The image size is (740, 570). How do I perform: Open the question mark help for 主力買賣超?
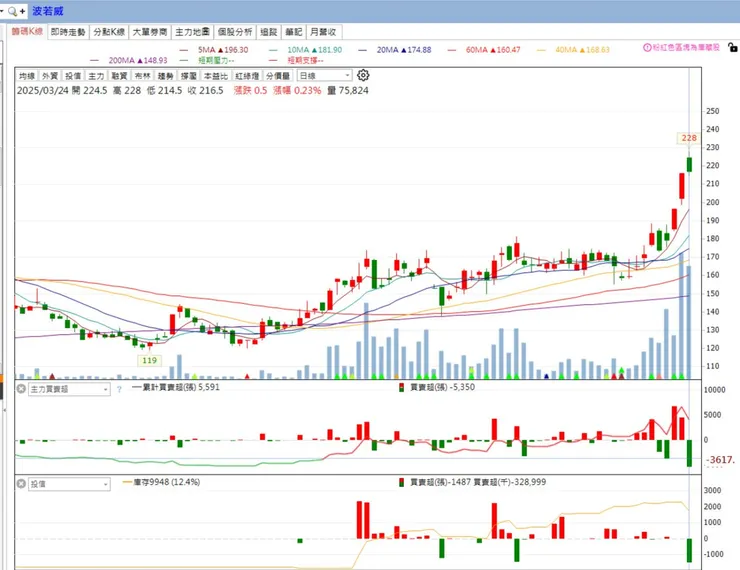click(x=119, y=389)
